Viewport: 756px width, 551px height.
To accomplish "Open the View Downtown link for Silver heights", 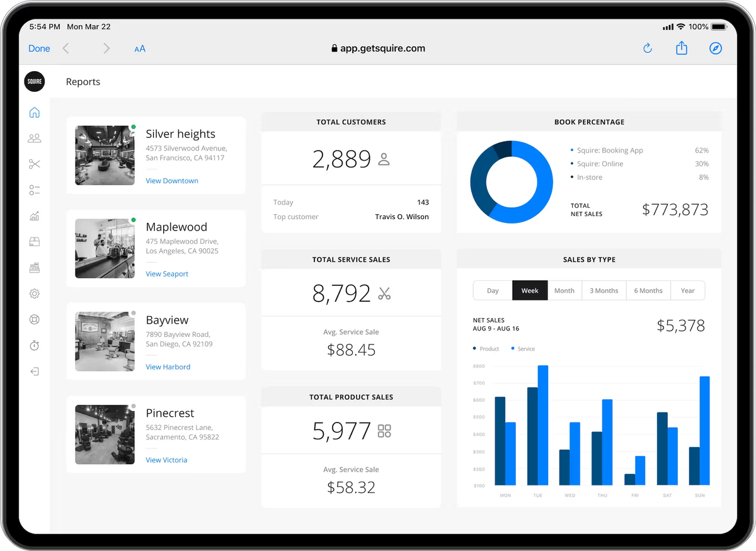I will click(x=171, y=181).
